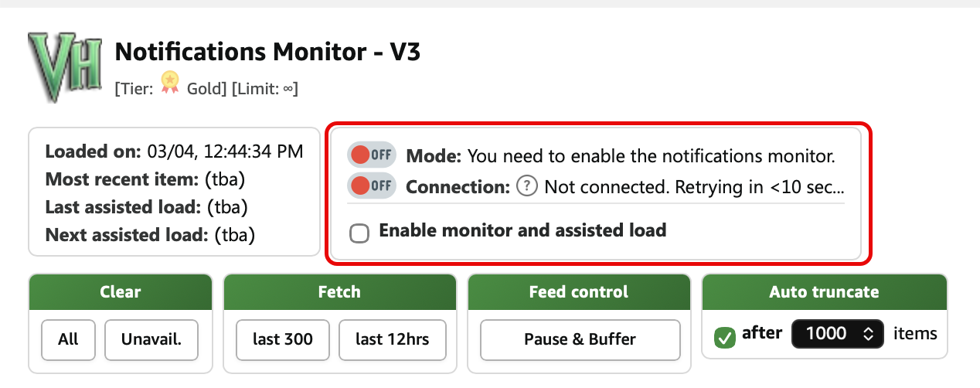Toggle the Connection OFF switch

[x=371, y=186]
